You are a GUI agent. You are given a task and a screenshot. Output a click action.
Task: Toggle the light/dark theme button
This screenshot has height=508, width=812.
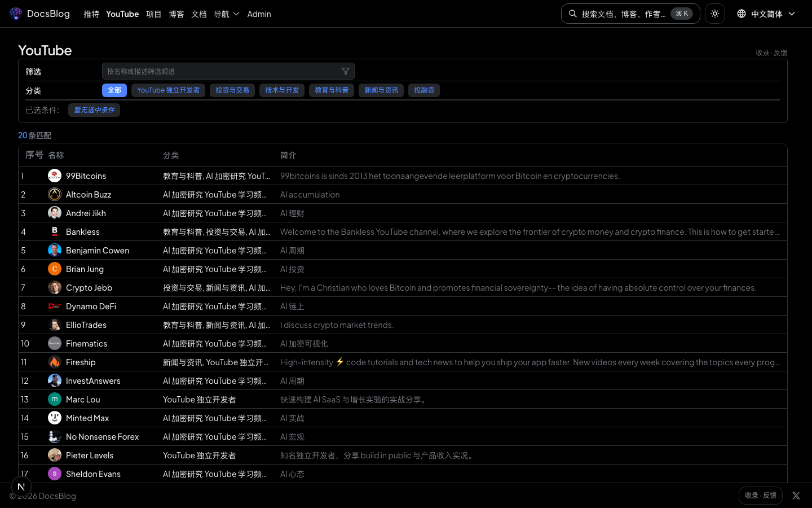click(x=715, y=14)
